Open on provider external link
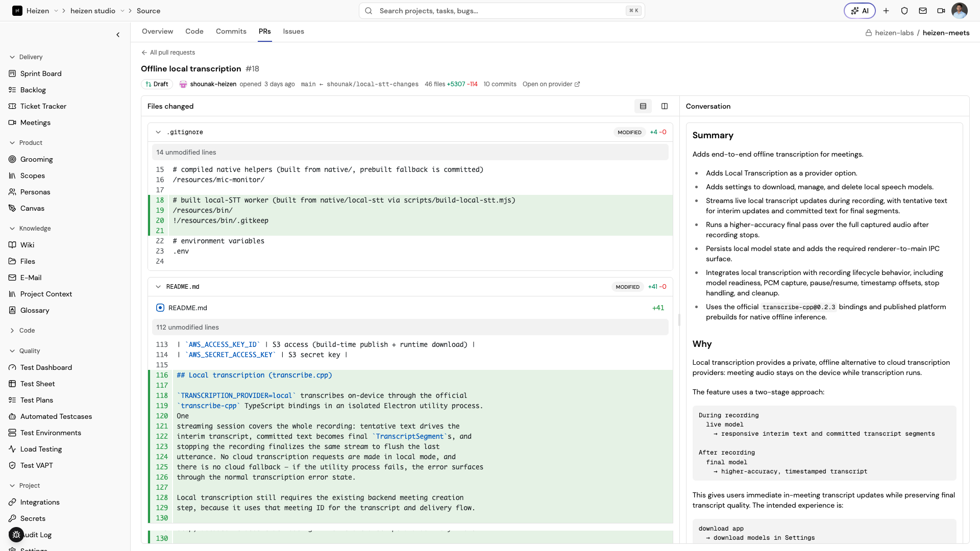Viewport: 980px width, 551px height. 551,84
